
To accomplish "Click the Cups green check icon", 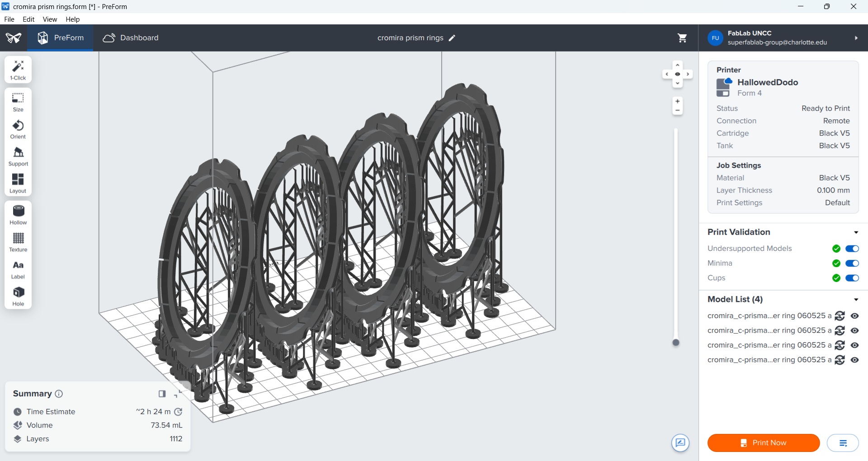I will pos(836,278).
